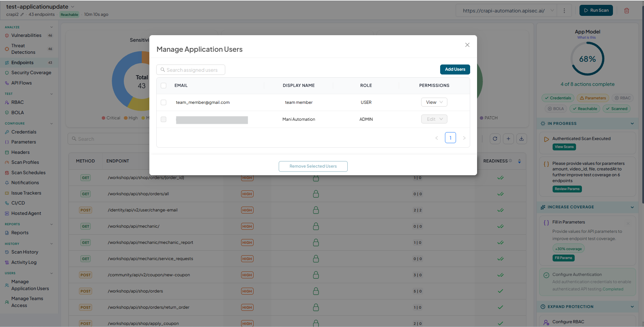Collapse the EXPAND PROTECTION panel section
Screen dimensions: 644x327
pyautogui.click(x=632, y=307)
